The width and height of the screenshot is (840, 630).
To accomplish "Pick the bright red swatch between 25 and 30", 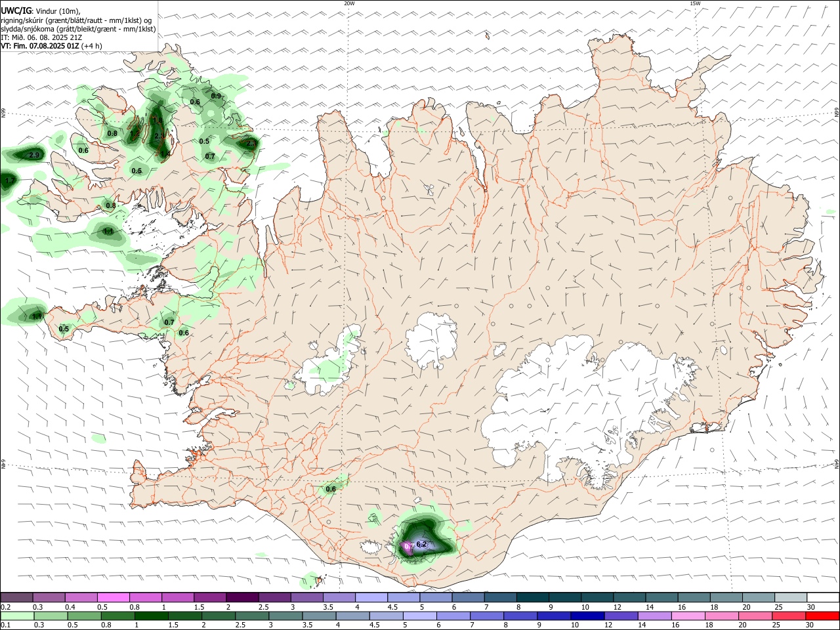I will point(789,616).
